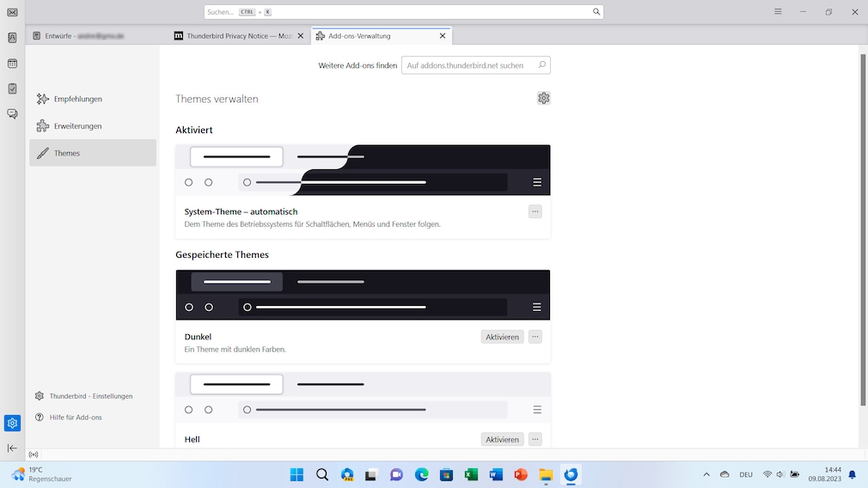Open the chat view in the sidebar
This screenshot has width=868, height=488.
point(12,113)
